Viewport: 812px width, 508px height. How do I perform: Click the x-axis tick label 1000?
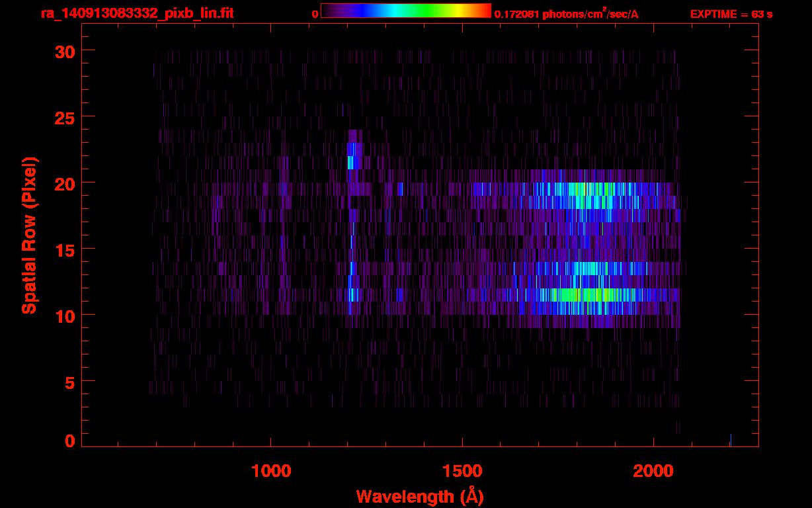pyautogui.click(x=271, y=471)
